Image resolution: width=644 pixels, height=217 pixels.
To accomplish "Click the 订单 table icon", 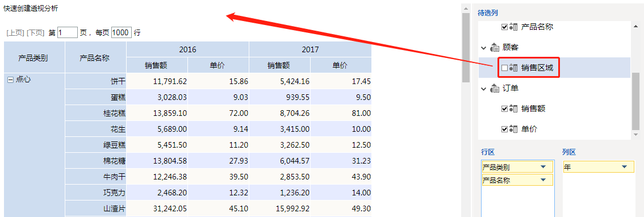I will pos(494,89).
